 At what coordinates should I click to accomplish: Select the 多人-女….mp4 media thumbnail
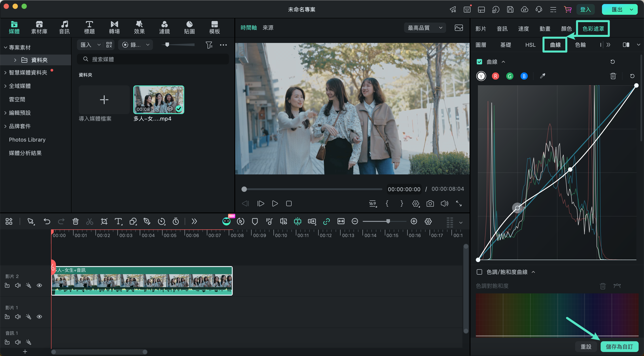[x=159, y=100]
